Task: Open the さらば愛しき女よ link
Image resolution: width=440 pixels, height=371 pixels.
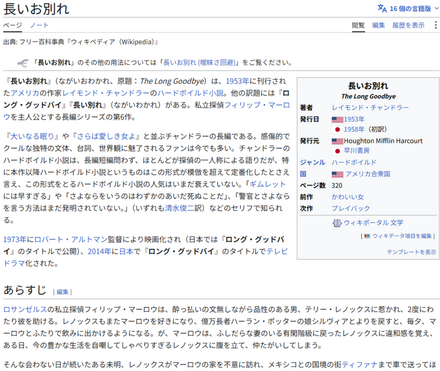Action: 107,136
